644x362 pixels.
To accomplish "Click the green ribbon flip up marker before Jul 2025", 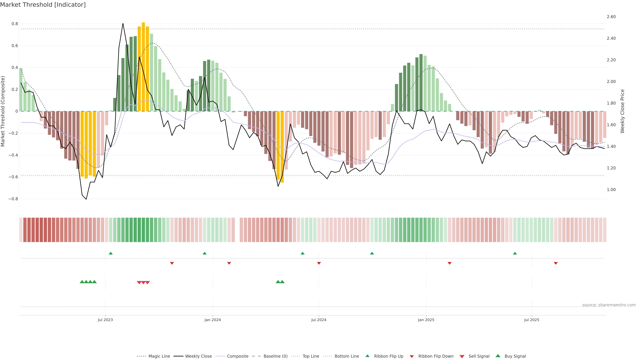I will click(515, 253).
